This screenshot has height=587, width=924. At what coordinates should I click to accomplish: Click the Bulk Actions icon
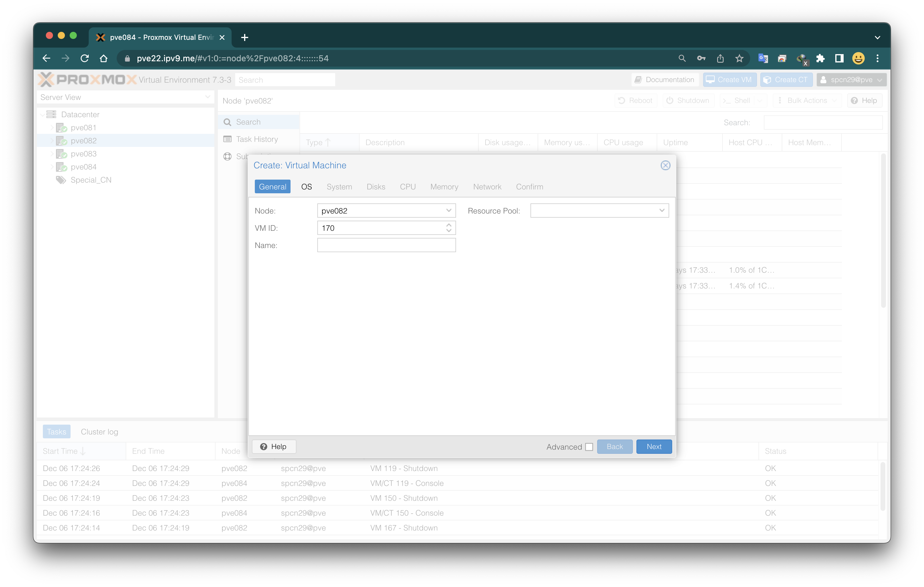pos(780,100)
